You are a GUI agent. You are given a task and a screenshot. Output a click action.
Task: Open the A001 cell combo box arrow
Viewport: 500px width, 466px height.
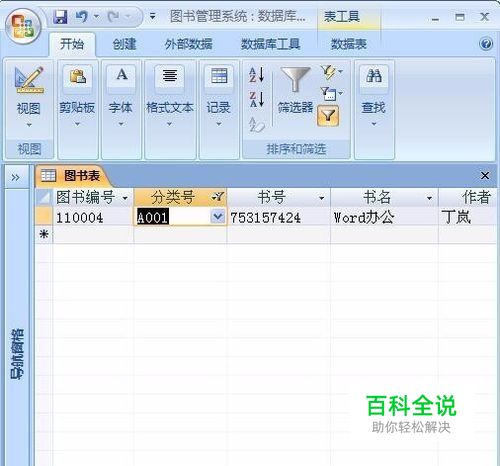[218, 217]
